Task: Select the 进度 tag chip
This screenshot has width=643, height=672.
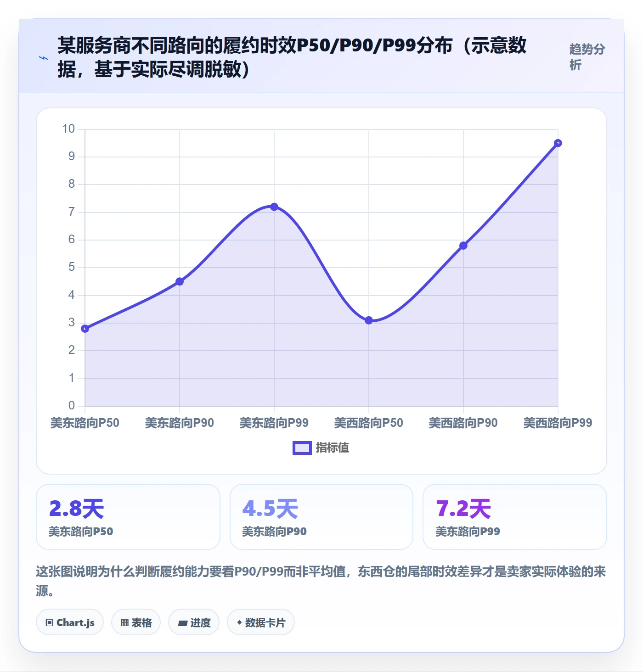Action: [194, 622]
